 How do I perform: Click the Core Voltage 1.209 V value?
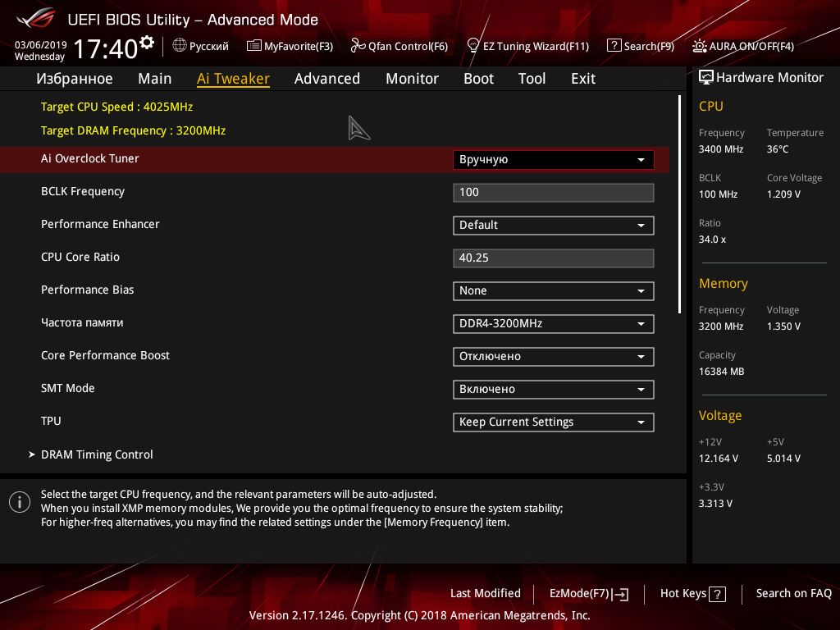(783, 194)
